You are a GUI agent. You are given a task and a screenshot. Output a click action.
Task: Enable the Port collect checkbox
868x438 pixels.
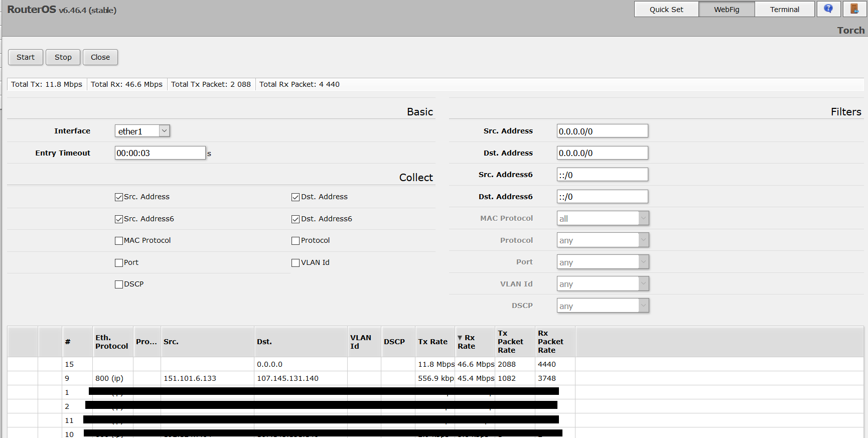click(119, 263)
